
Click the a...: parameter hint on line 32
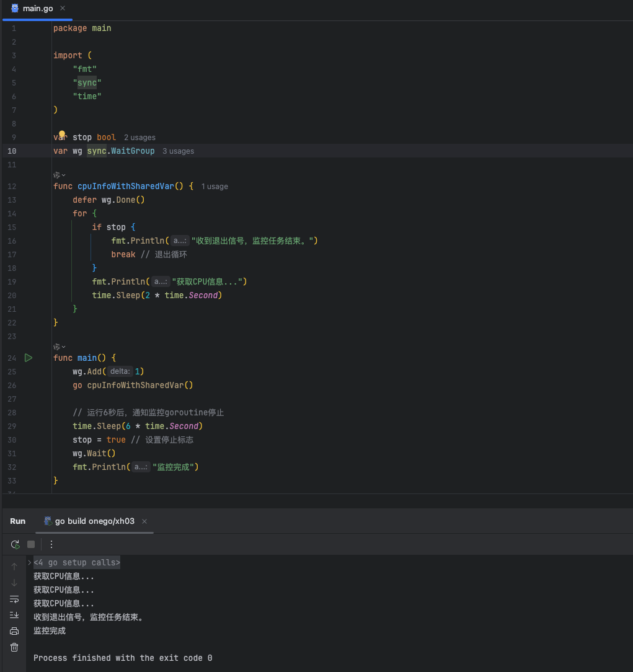point(141,467)
